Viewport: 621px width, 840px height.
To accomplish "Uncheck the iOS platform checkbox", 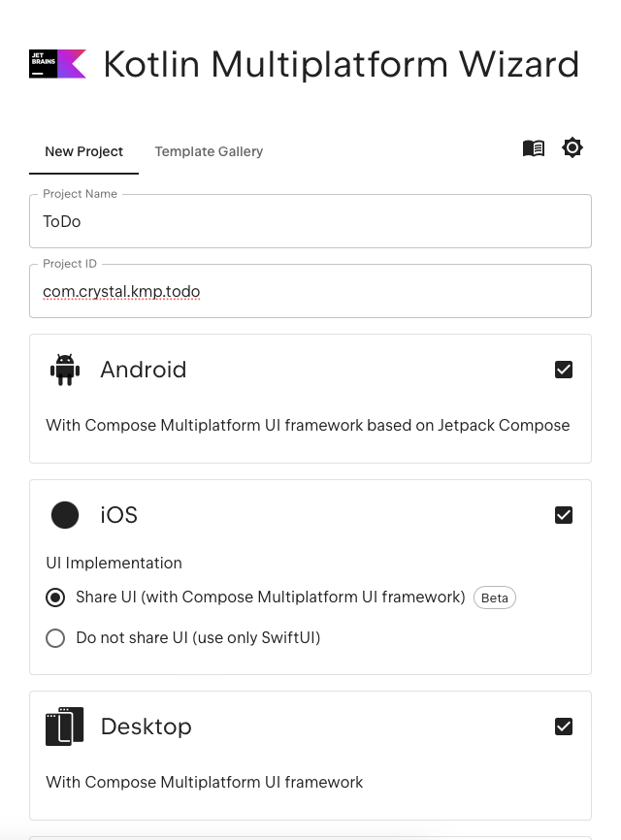I will click(x=564, y=515).
